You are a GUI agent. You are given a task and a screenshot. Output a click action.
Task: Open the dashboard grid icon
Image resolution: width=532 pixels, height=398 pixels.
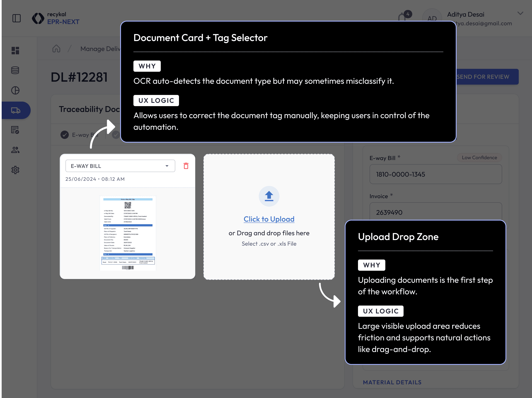click(x=15, y=51)
